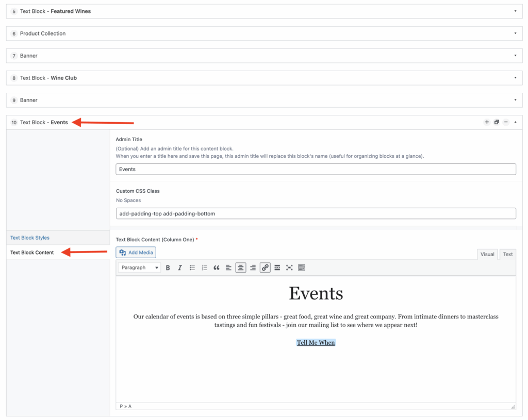This screenshot has height=420, width=528.
Task: Toggle left text alignment
Action: coord(228,267)
